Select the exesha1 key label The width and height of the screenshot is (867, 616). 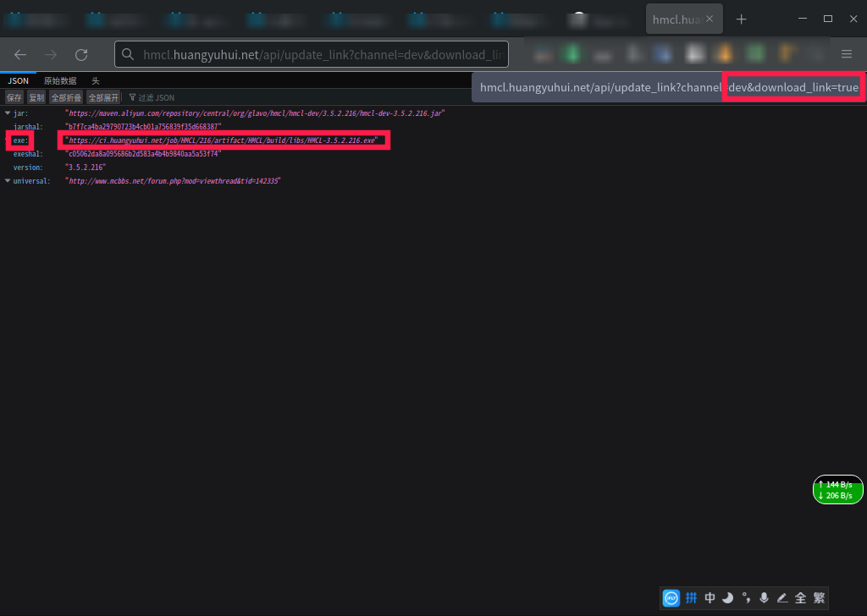28,154
